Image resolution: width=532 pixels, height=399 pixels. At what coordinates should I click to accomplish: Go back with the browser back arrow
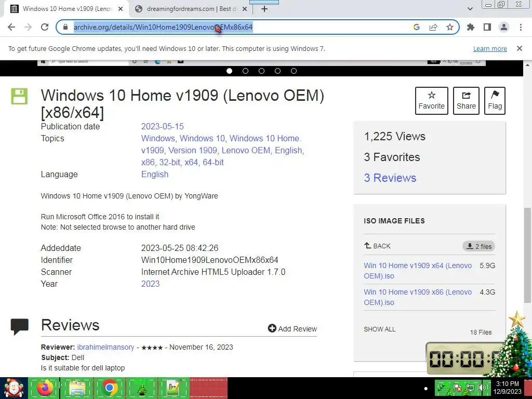(11, 27)
